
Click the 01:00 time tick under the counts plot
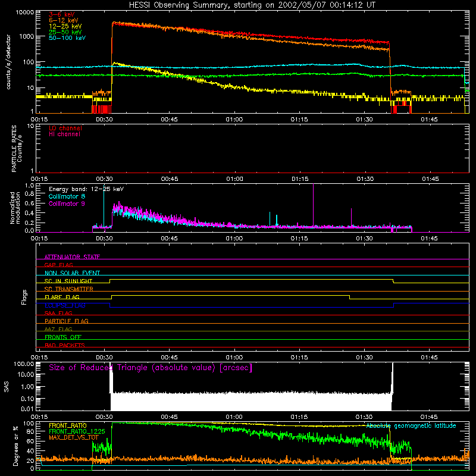pos(234,120)
